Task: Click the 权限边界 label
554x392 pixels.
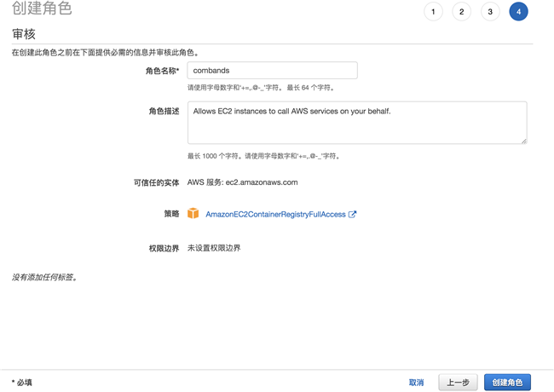Action: (164, 249)
